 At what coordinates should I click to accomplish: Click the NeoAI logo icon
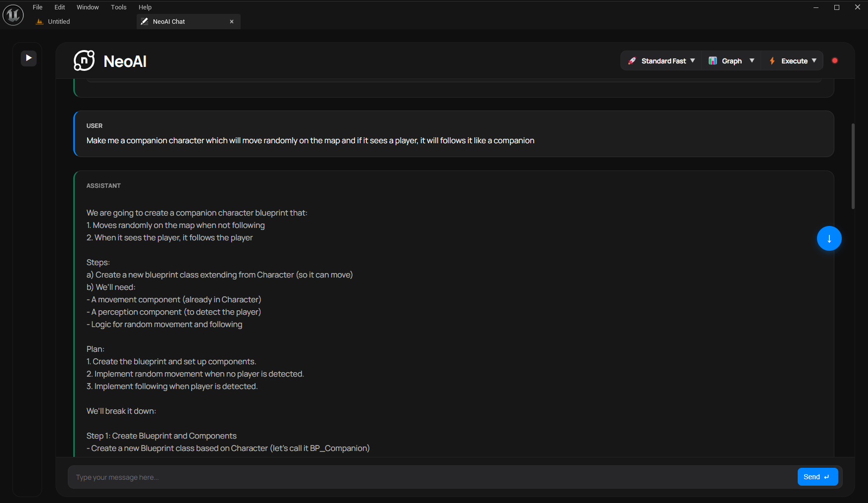click(x=84, y=61)
